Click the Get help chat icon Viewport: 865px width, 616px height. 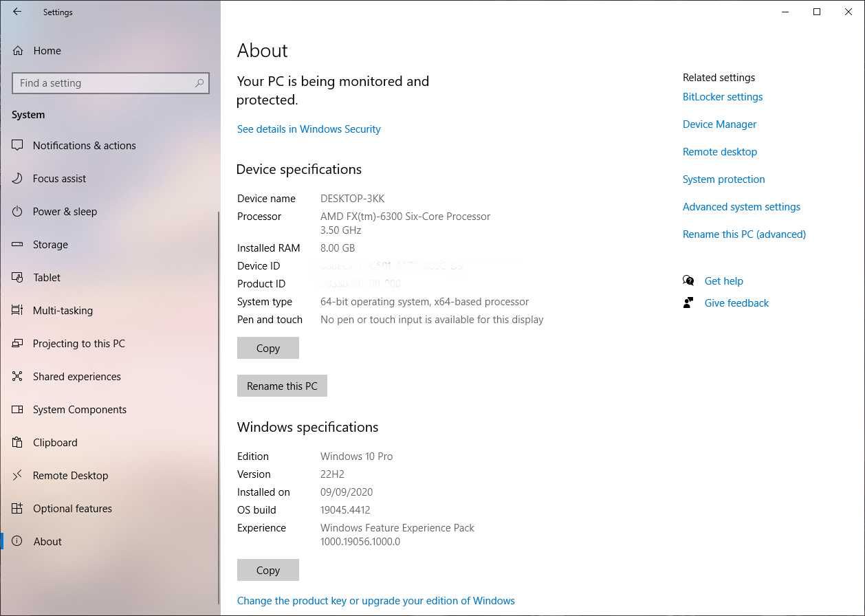point(688,280)
